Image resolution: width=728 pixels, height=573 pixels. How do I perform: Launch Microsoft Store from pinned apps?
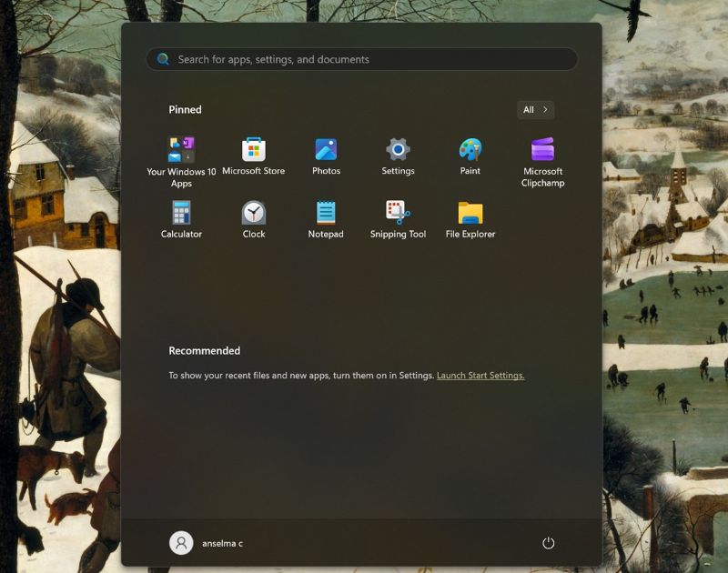coord(254,156)
